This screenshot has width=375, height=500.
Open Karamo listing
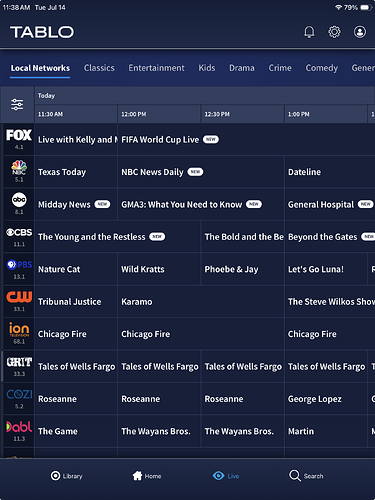(x=201, y=301)
